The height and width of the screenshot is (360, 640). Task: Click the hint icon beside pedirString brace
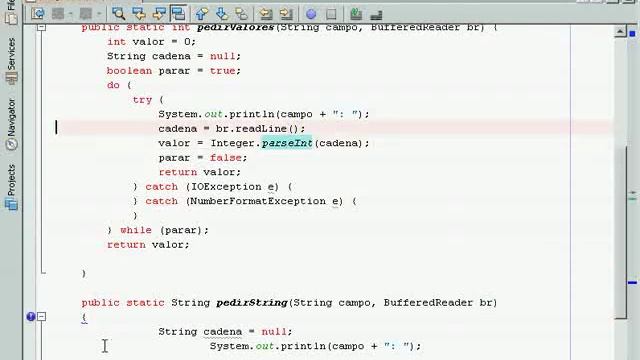pos(31,316)
